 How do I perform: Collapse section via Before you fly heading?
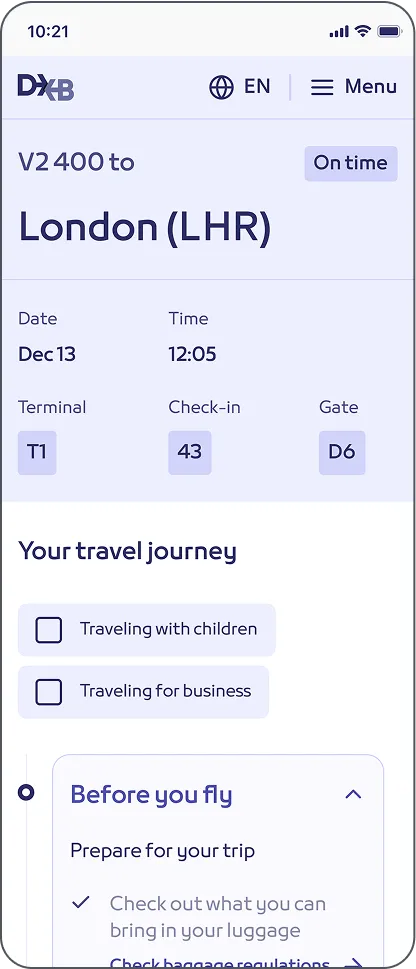[x=151, y=795]
